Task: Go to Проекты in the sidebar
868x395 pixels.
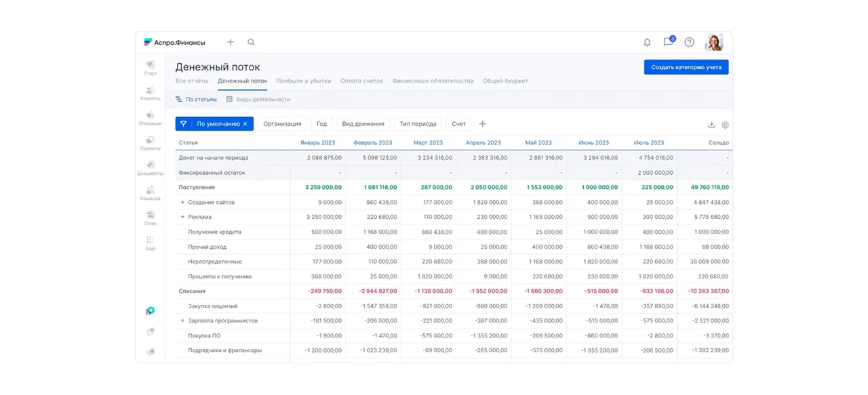Action: coord(150,143)
